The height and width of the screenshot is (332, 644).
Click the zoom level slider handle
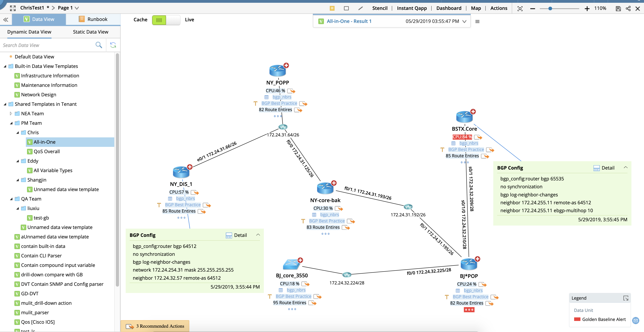click(x=550, y=8)
